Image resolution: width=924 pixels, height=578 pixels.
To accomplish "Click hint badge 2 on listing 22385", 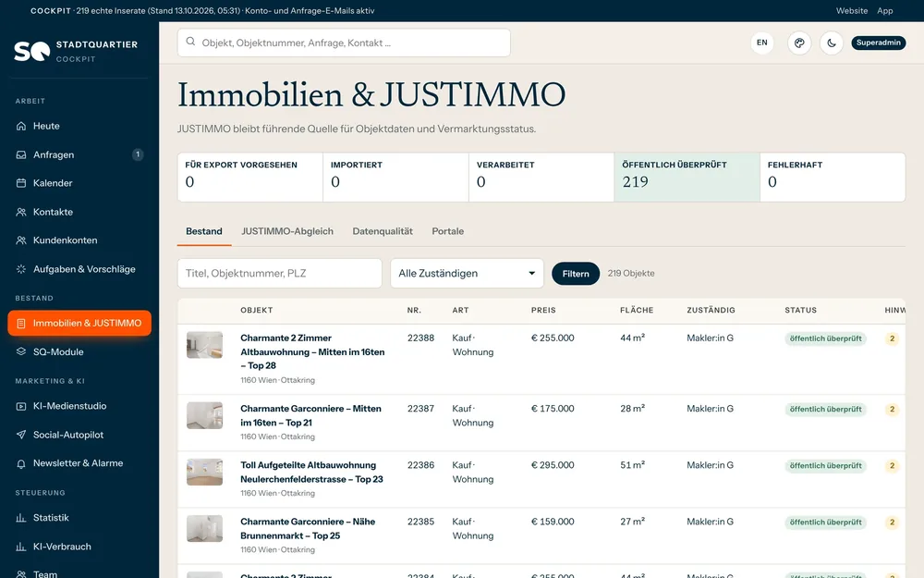I will [x=893, y=523].
